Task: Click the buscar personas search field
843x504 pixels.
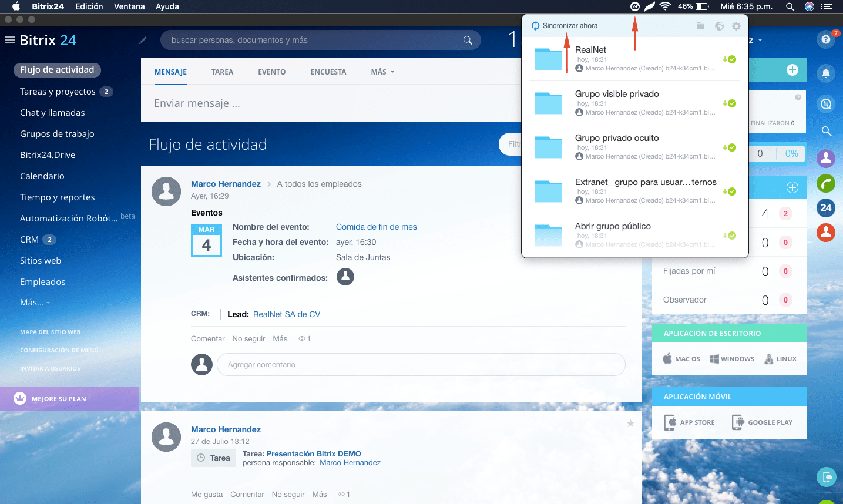Action: pyautogui.click(x=321, y=40)
